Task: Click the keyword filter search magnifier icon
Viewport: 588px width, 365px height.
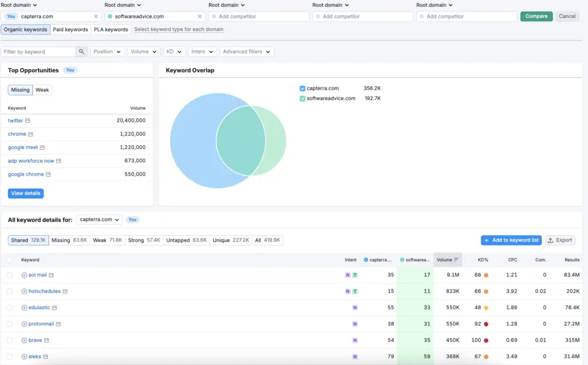Action: click(x=82, y=52)
